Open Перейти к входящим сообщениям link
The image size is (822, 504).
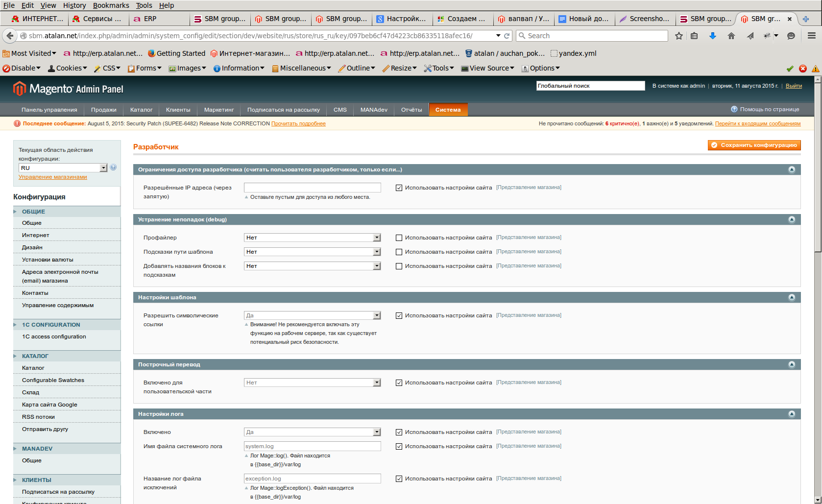tap(758, 123)
